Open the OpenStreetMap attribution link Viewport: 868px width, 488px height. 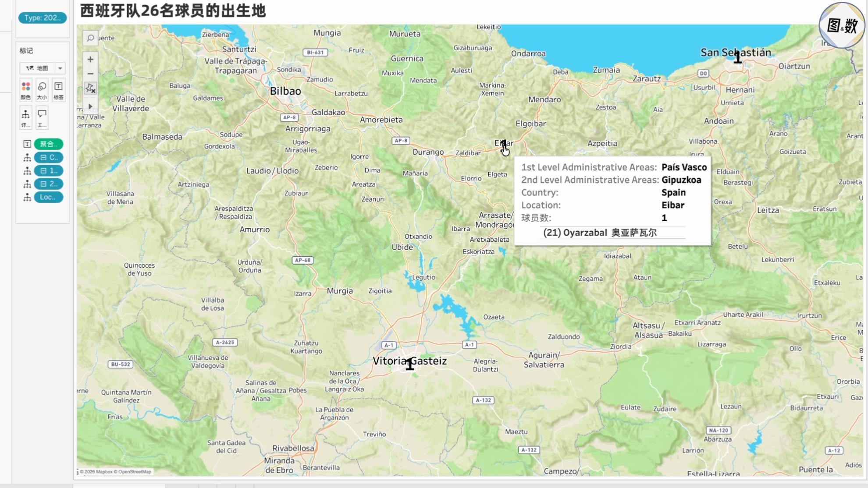(135, 472)
